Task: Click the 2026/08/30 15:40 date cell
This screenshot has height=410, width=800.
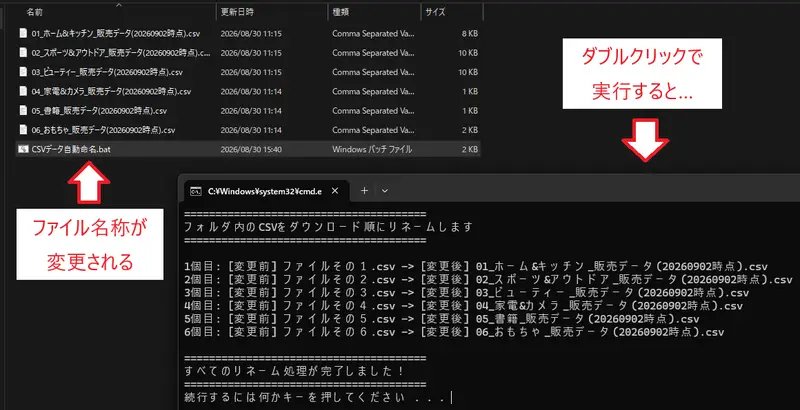Action: tap(251, 150)
